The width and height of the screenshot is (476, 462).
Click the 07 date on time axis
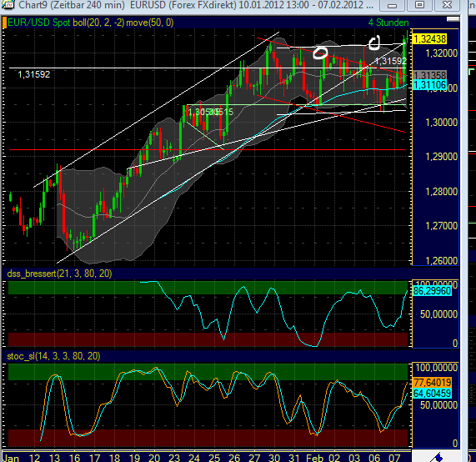pos(394,458)
